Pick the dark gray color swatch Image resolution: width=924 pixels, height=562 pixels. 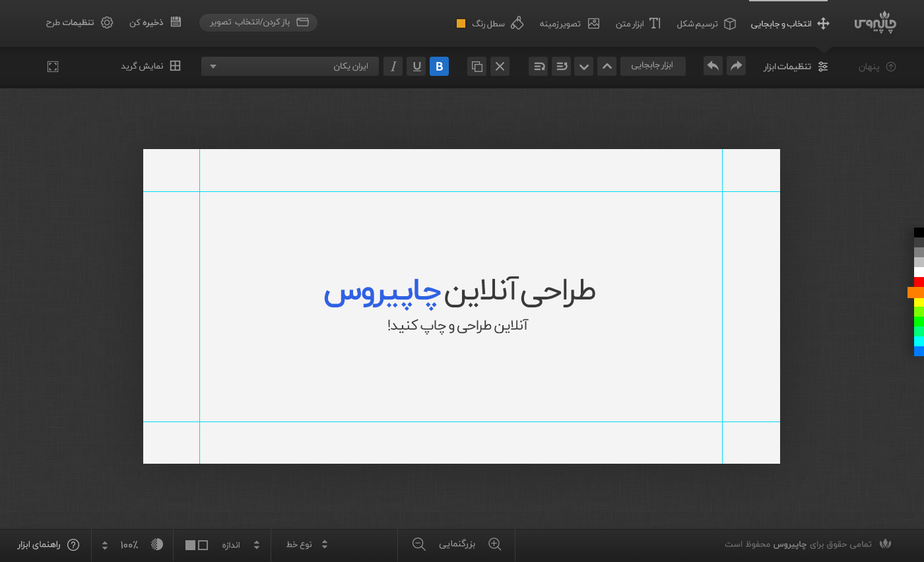pyautogui.click(x=919, y=242)
